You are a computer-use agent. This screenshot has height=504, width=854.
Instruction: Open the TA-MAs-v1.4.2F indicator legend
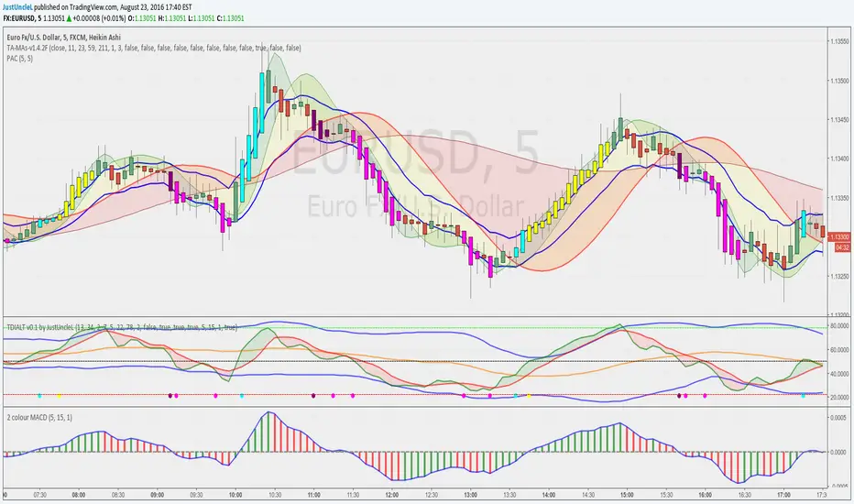pos(154,48)
